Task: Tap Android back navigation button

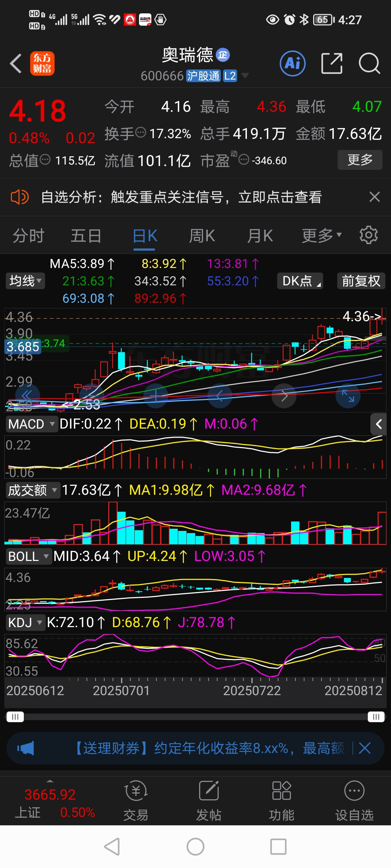Action: pyautogui.click(x=112, y=847)
